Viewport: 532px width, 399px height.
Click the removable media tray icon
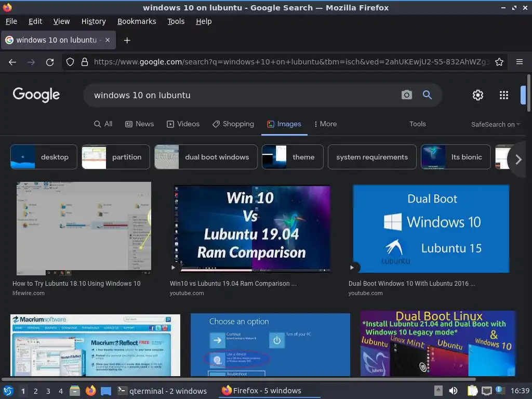[x=438, y=391]
